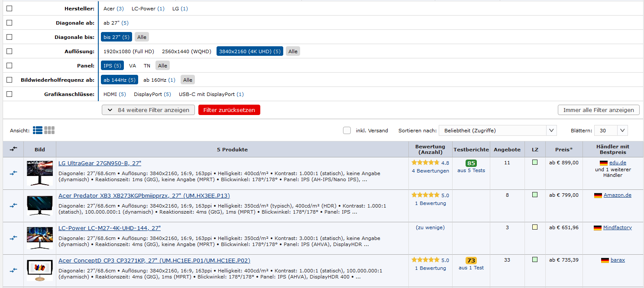Click price ab € 651,96

(564, 228)
